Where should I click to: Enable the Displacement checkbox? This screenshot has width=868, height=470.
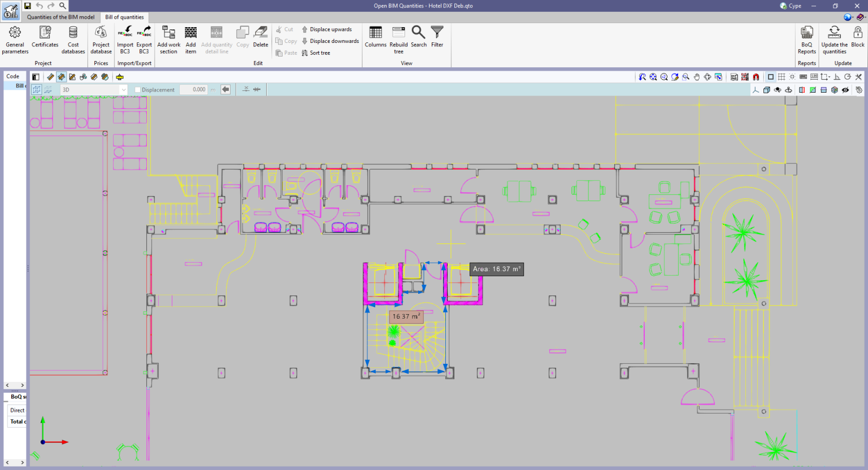(x=137, y=90)
